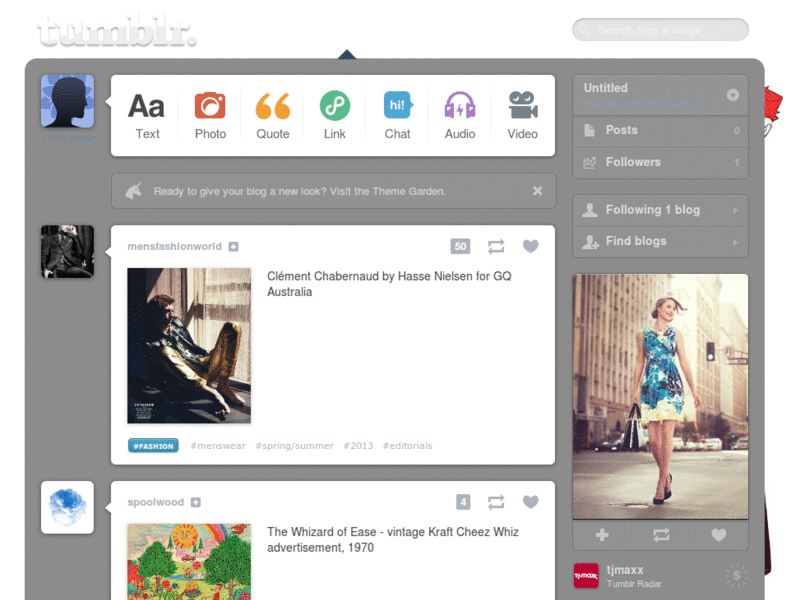Follow spoolwood with the plus button
This screenshot has height=600, width=800.
pos(195,503)
